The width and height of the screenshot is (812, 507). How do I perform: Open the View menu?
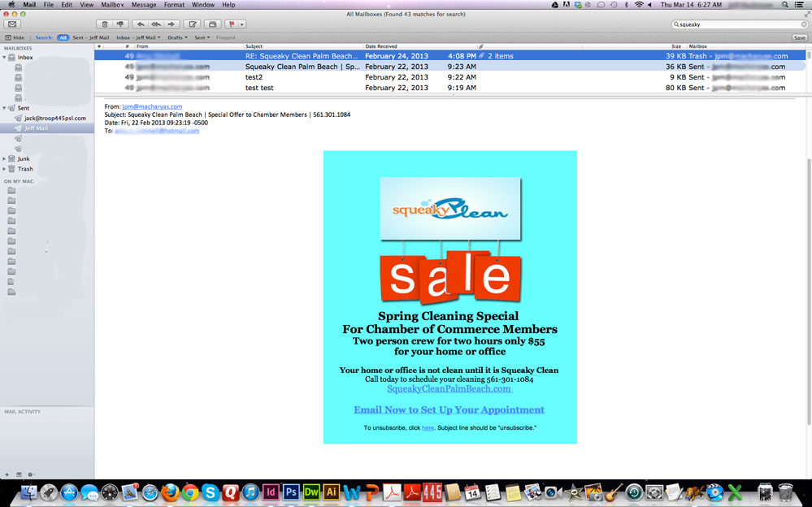[x=86, y=5]
